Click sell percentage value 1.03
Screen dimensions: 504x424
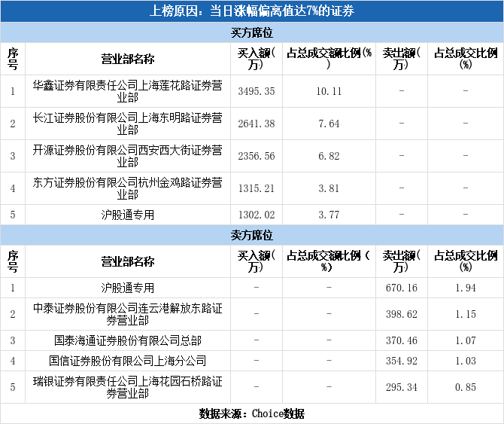pos(466,361)
